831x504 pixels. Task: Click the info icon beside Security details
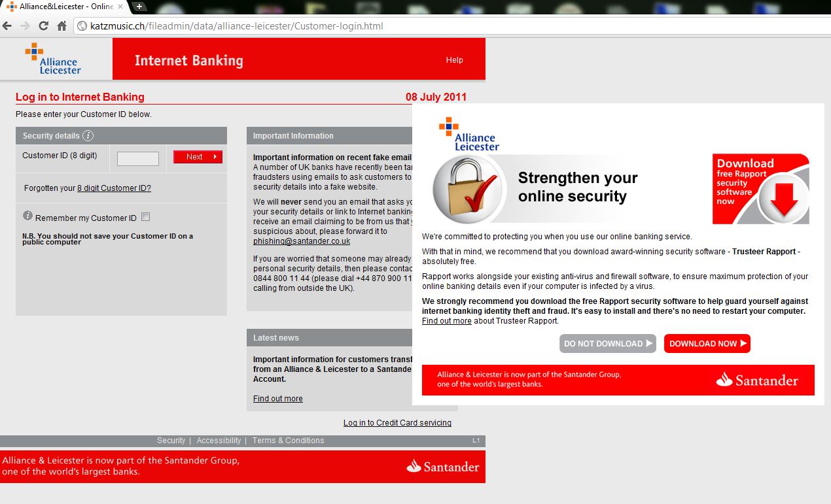point(88,135)
